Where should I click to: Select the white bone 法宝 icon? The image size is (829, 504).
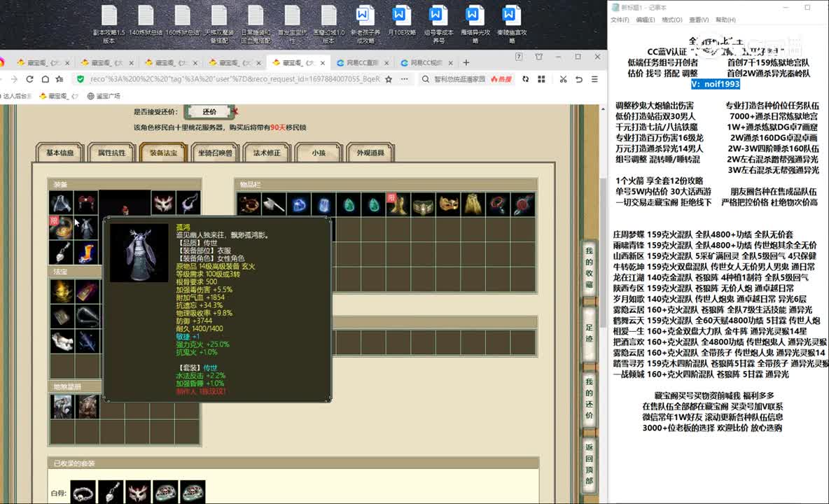point(62,342)
